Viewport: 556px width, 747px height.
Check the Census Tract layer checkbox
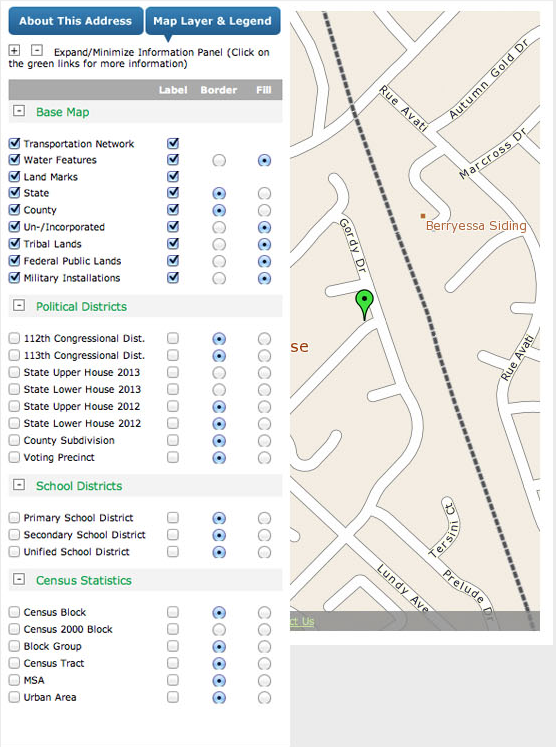(x=14, y=663)
